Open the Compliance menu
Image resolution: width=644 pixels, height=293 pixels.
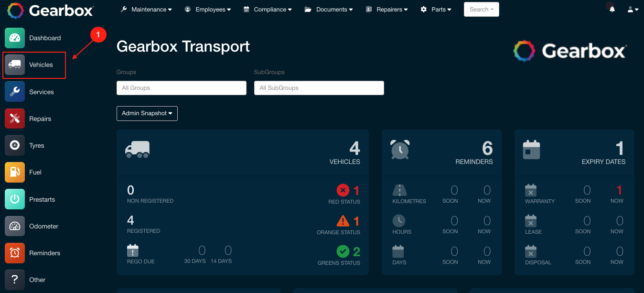tap(268, 10)
